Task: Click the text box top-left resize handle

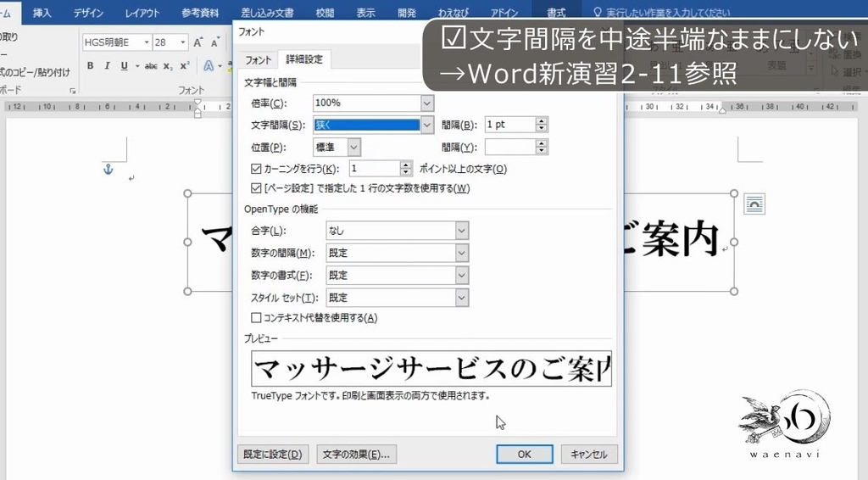Action: (x=187, y=193)
